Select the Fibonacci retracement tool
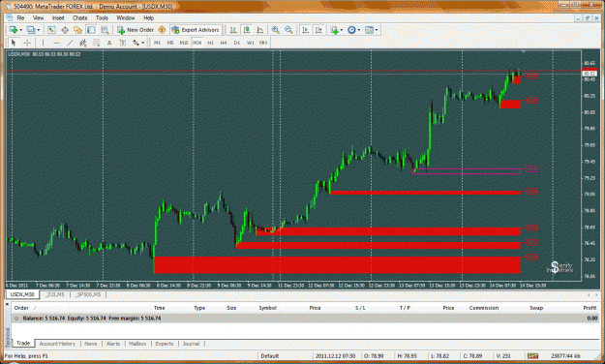Viewport: 605px width, 364px height. click(x=96, y=43)
